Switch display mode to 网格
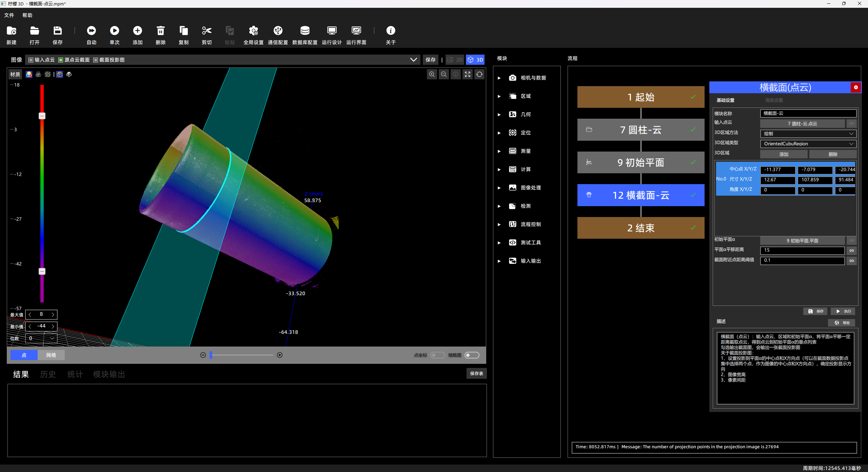 [51, 355]
